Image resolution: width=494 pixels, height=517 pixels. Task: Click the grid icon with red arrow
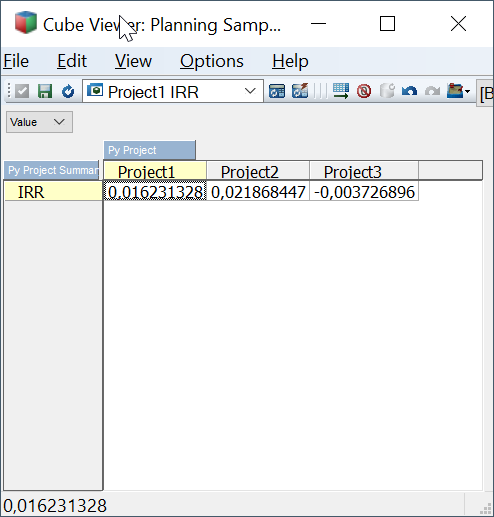(x=300, y=91)
